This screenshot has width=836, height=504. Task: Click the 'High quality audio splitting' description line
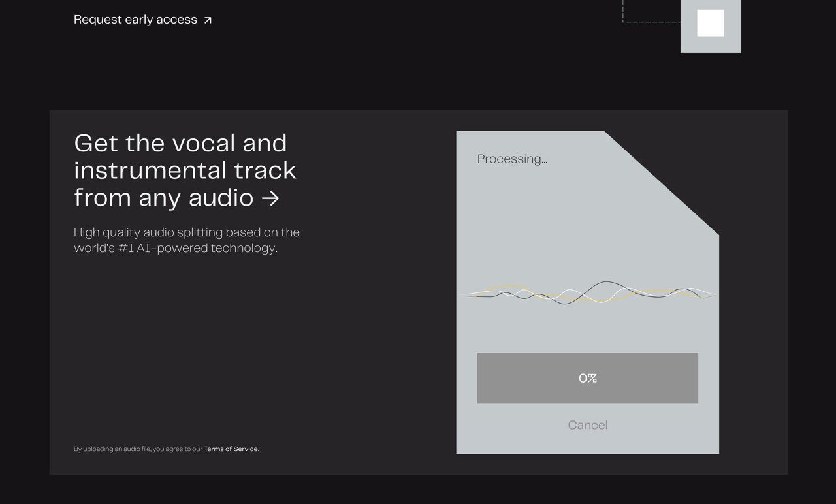(x=186, y=232)
